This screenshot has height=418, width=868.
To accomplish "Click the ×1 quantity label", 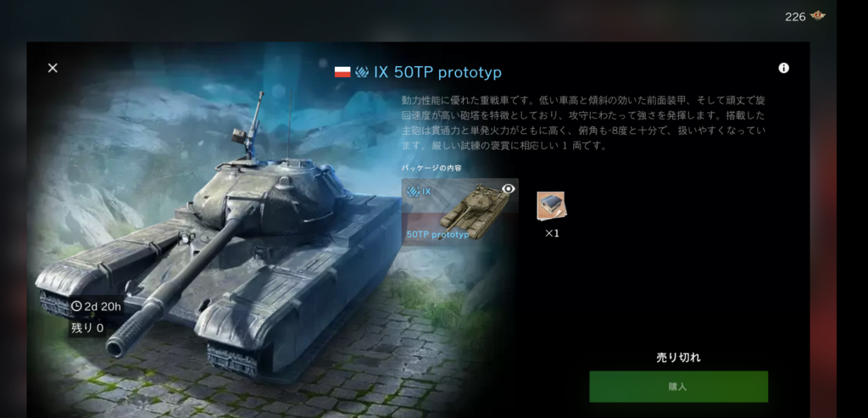I will (552, 234).
